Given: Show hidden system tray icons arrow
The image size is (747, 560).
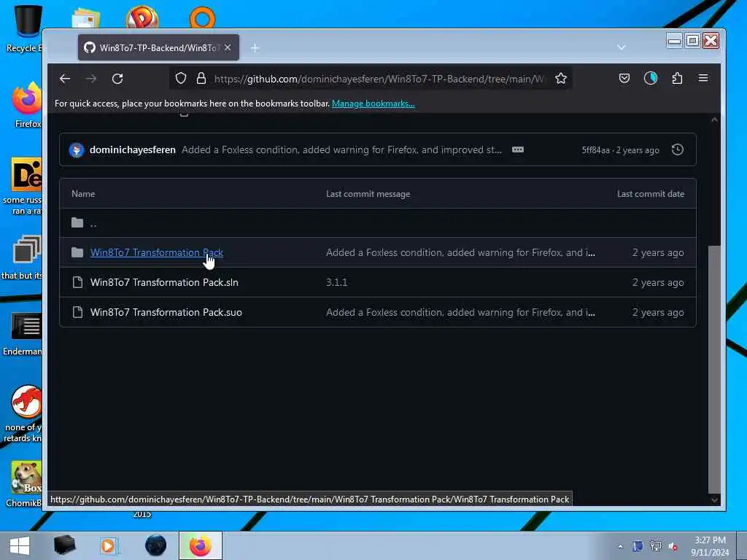Looking at the screenshot, I should [620, 546].
